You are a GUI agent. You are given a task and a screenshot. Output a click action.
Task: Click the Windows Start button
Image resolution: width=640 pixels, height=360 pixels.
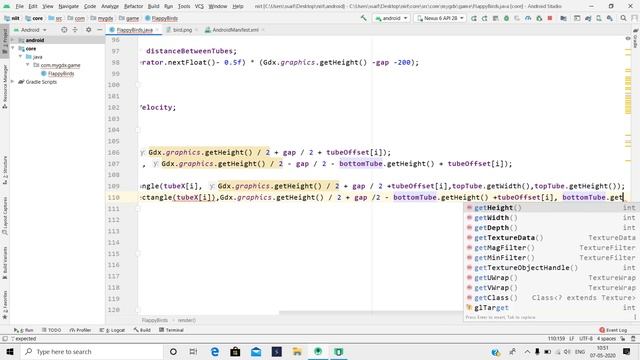[10, 351]
